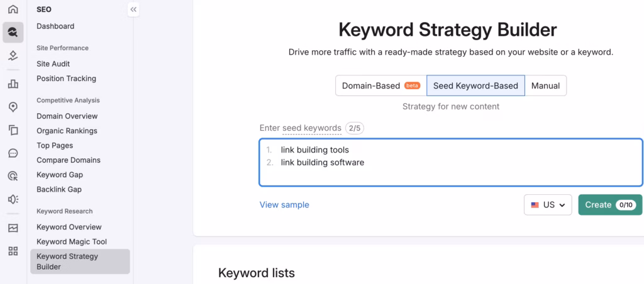Select the SEO toolkit icon in rail
The width and height of the screenshot is (644, 284).
pos(13,33)
